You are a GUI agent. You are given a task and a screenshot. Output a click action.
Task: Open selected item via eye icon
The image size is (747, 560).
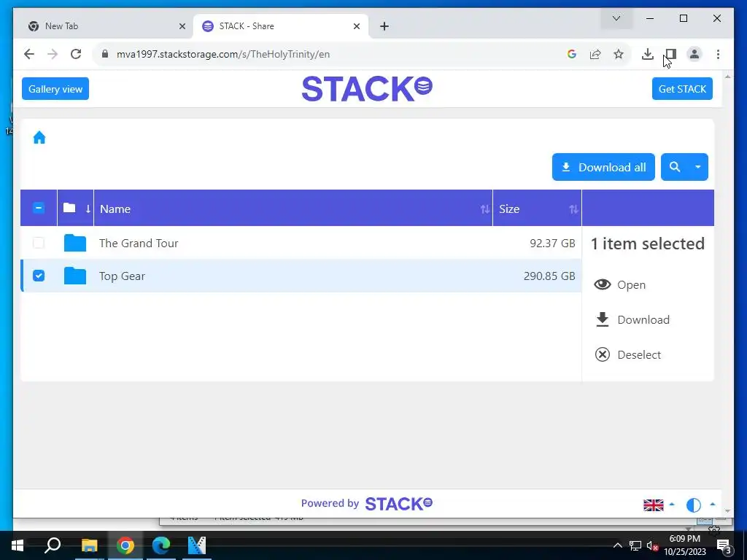[602, 285]
